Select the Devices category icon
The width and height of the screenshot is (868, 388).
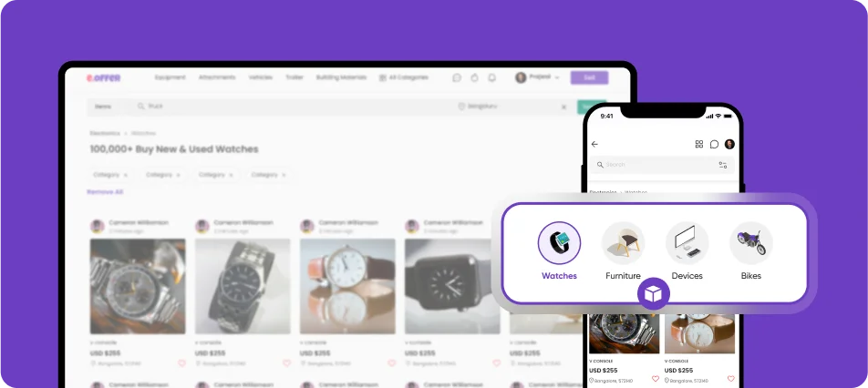(687, 243)
